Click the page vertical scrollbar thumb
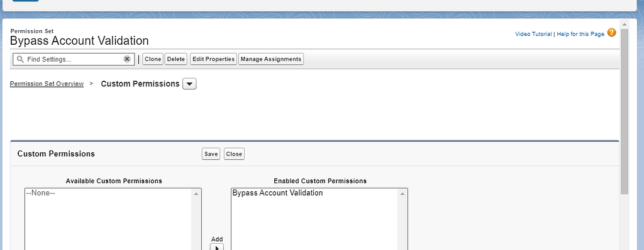 (x=625, y=111)
